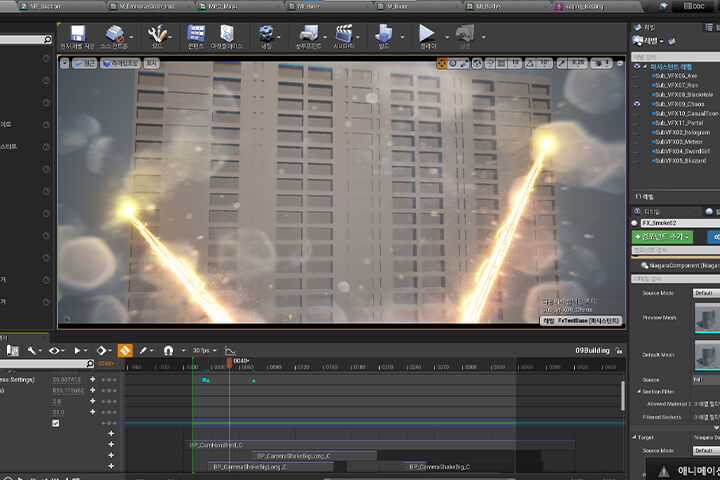
Task: Select SubVFX05_Blizzard level entry
Action: (680, 161)
